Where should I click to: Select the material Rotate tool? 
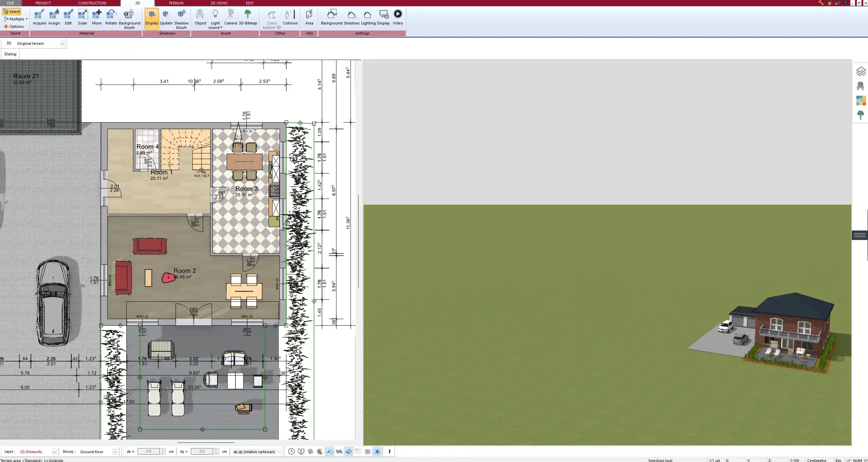[x=111, y=18]
